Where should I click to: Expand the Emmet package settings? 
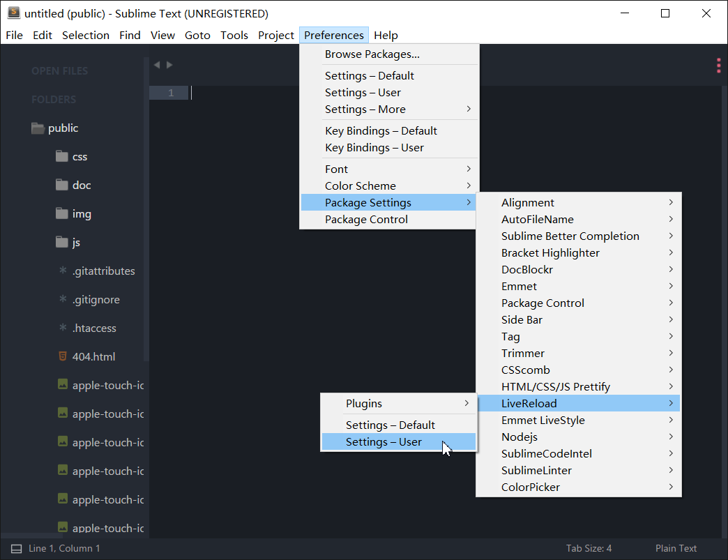[x=579, y=286]
